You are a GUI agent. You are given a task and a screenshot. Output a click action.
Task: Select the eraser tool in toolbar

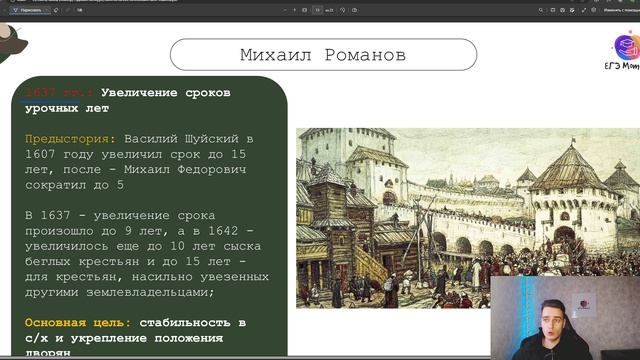(x=56, y=10)
